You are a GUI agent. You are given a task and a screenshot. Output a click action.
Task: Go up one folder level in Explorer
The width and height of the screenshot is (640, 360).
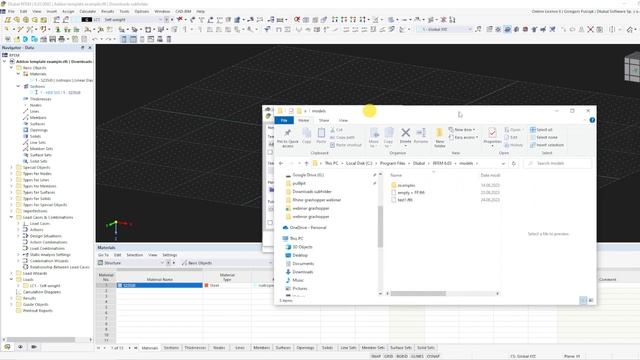(307, 163)
